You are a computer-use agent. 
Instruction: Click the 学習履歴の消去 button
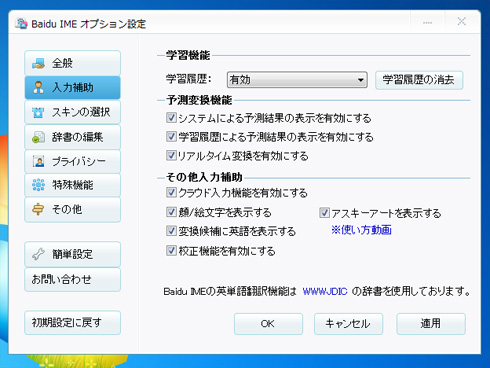click(419, 80)
